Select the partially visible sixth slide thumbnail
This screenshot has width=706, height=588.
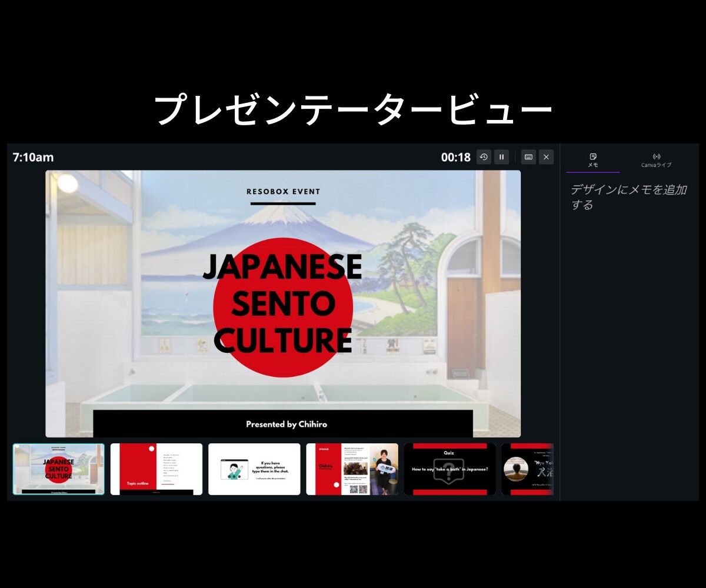coord(528,469)
